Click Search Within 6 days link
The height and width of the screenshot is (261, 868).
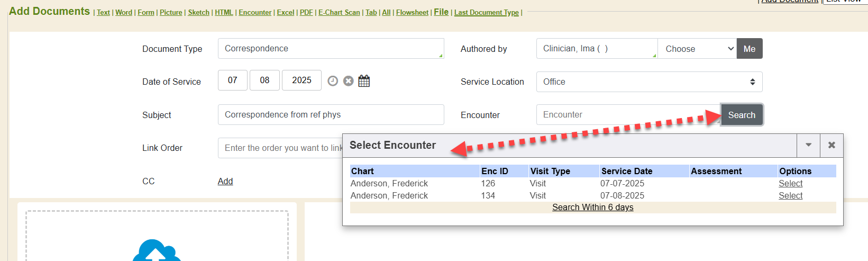click(x=592, y=208)
